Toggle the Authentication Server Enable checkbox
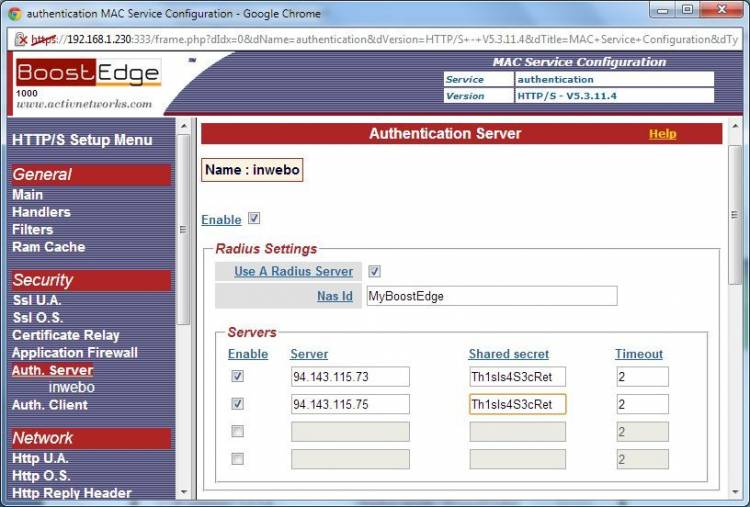The width and height of the screenshot is (750, 507). (254, 219)
